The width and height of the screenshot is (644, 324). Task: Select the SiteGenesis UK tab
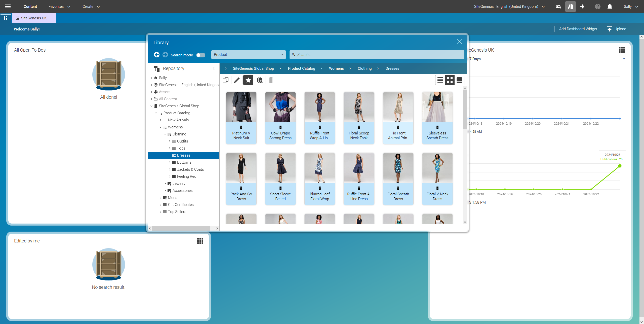pyautogui.click(x=34, y=18)
